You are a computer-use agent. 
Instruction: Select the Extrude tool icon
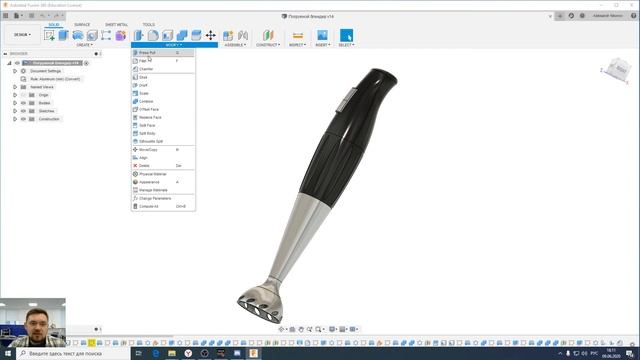63,36
